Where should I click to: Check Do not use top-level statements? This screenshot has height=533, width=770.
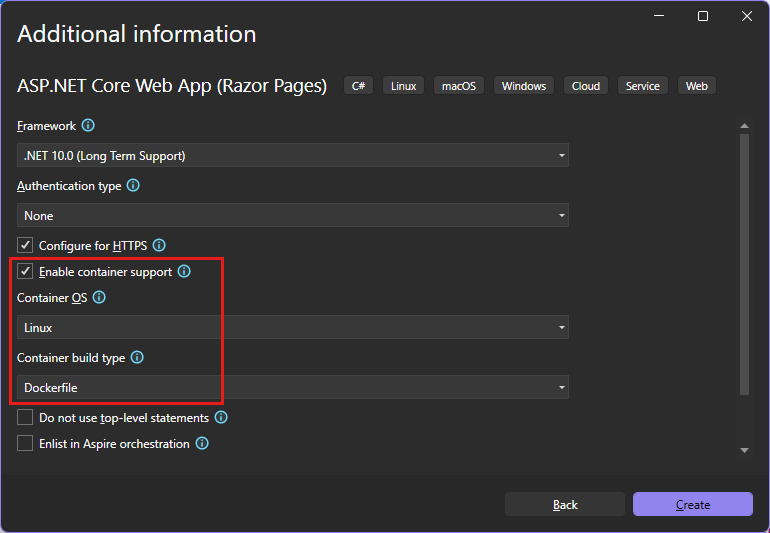25,418
